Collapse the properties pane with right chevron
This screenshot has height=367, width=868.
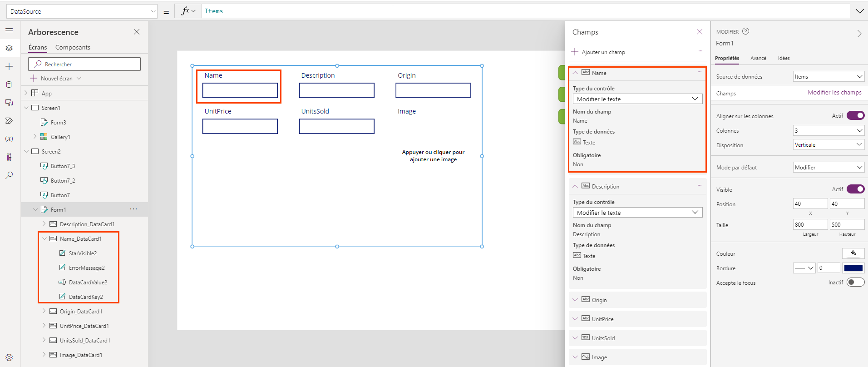(x=859, y=34)
